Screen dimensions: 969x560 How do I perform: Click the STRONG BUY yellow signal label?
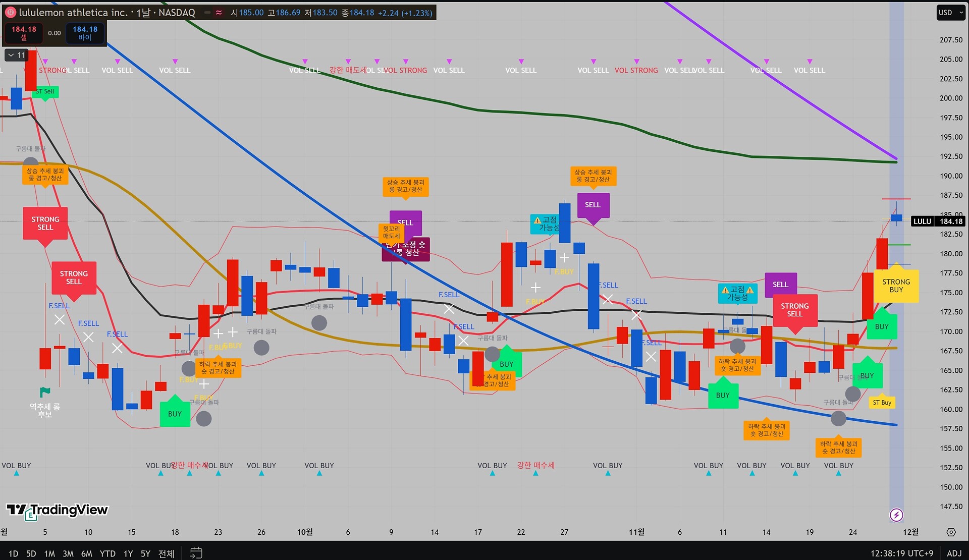pyautogui.click(x=896, y=286)
